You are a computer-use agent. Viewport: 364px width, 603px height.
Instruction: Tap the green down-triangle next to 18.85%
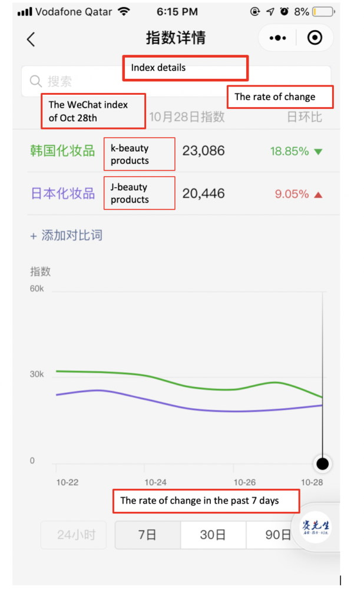[317, 151]
